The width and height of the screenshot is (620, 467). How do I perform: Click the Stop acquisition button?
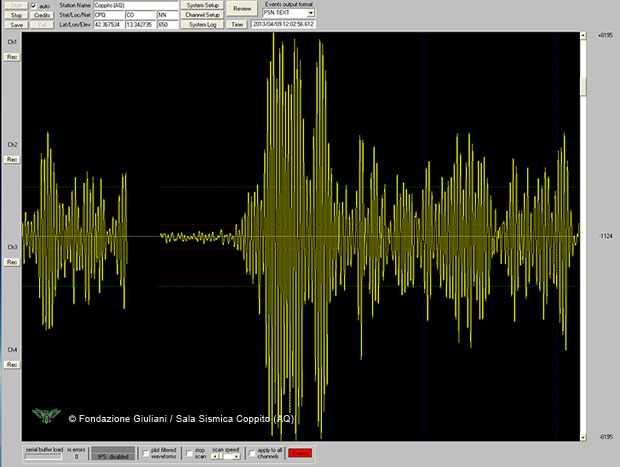pos(16,15)
